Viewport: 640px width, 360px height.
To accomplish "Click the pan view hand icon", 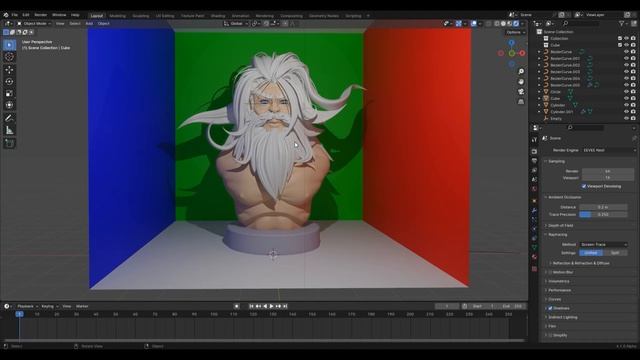I will point(521,82).
